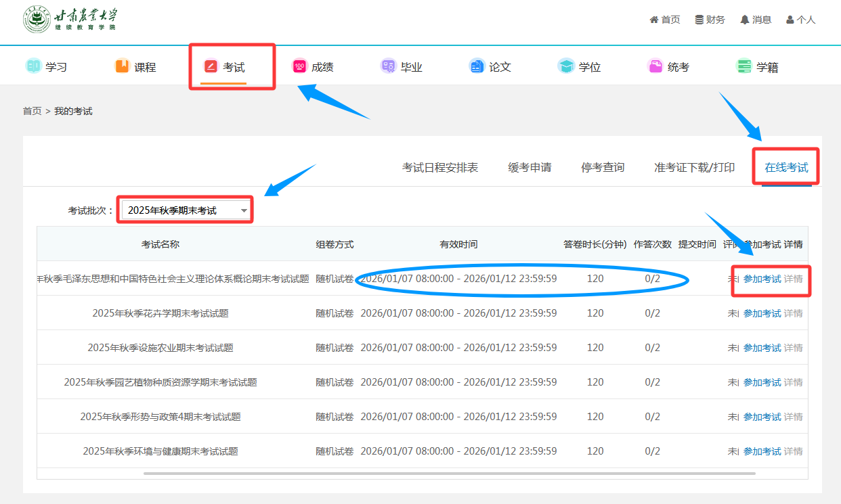Open the 学籍 green records icon
The image size is (841, 504).
coord(744,66)
